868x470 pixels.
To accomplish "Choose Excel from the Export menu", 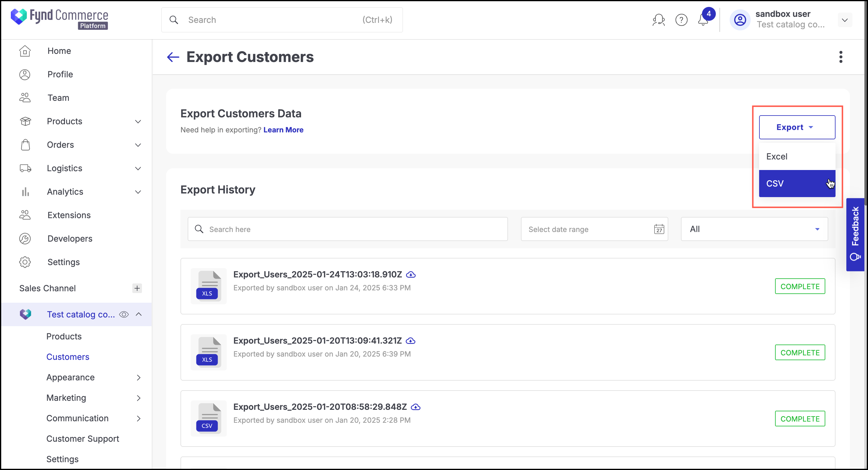I will [797, 156].
